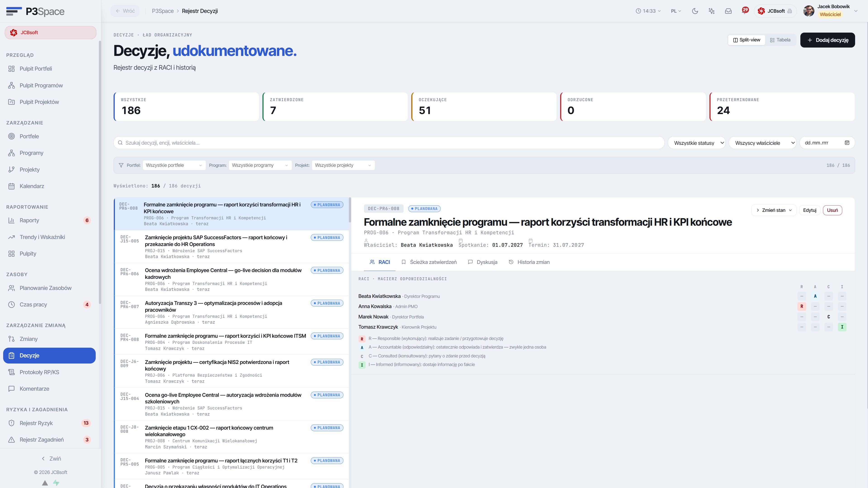Open the Ścieżka zatwierdzeń tab
Screen dimensions: 868x488
pos(429,262)
